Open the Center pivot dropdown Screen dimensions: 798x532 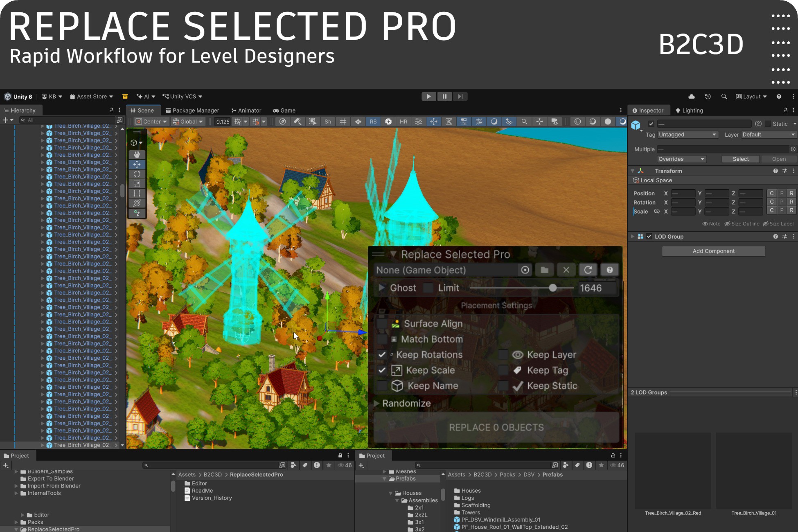151,122
